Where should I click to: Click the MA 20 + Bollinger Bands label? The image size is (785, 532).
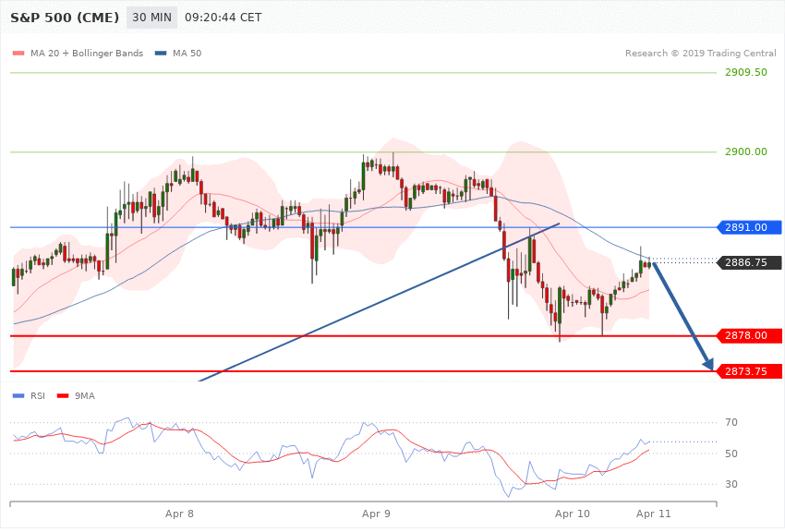[x=87, y=53]
